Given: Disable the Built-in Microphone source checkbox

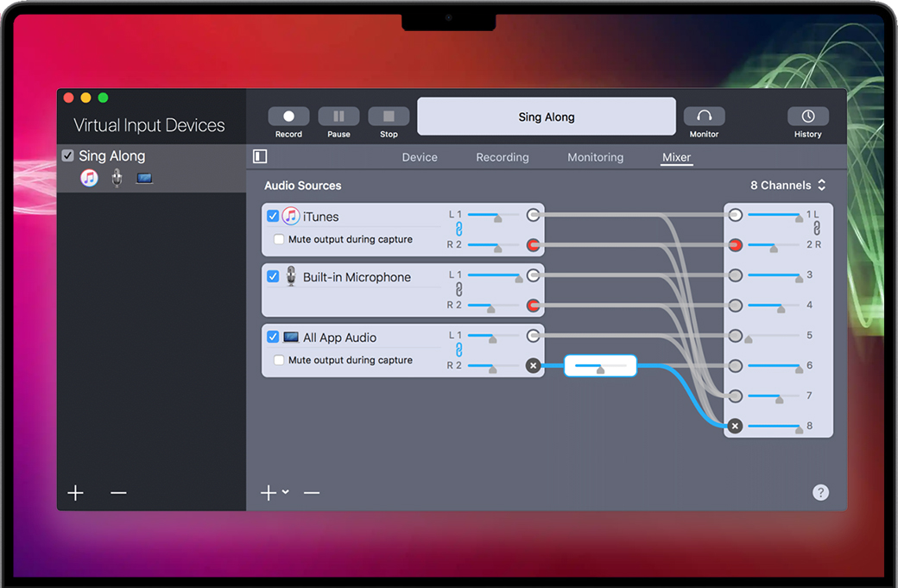Looking at the screenshot, I should 273,277.
